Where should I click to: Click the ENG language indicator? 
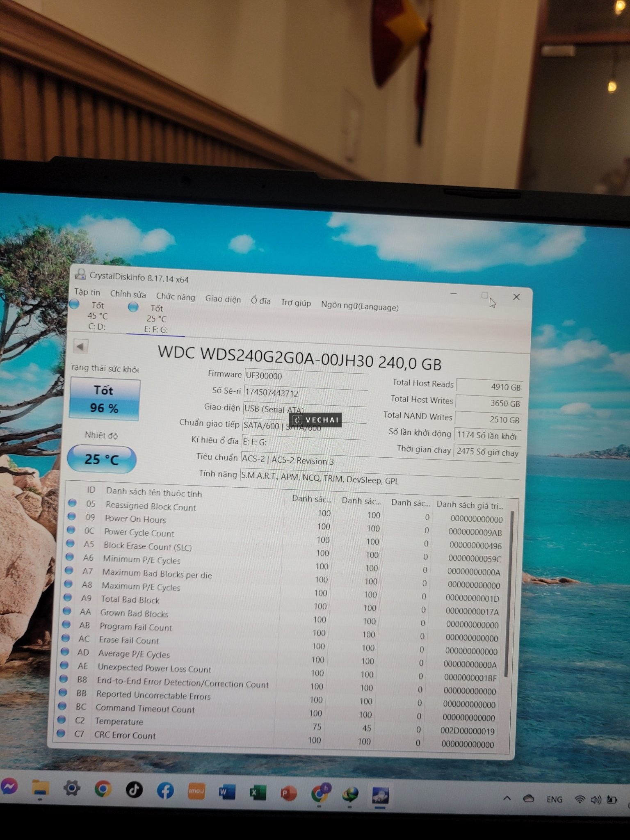point(554,799)
